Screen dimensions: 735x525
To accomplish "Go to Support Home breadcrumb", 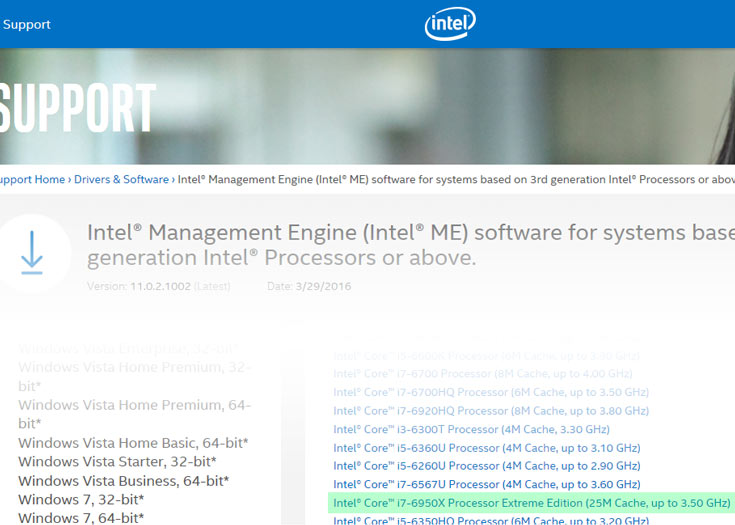I will click(32, 180).
